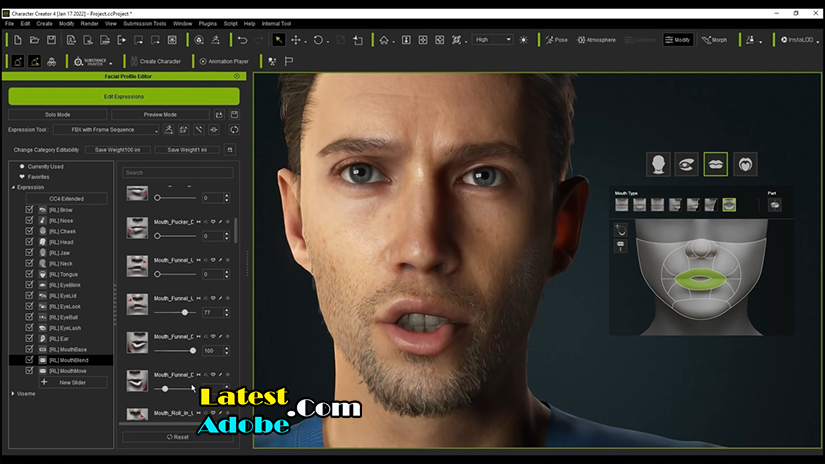Toggle [RL] MouthMove checkbox
The image size is (825, 464).
pyautogui.click(x=29, y=371)
